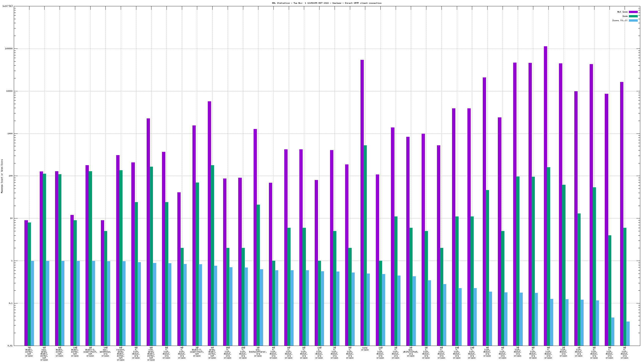
Task: Click the dnsbl-2.uceprotect.net origin x-axis label
Action: pyautogui.click(x=90, y=352)
